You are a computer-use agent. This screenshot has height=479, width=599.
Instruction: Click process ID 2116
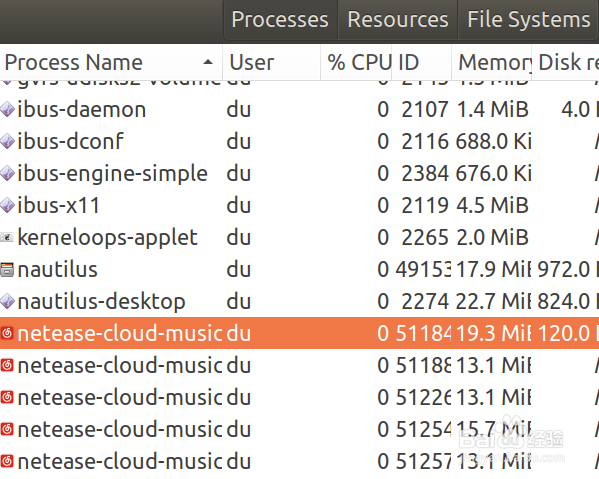425,141
